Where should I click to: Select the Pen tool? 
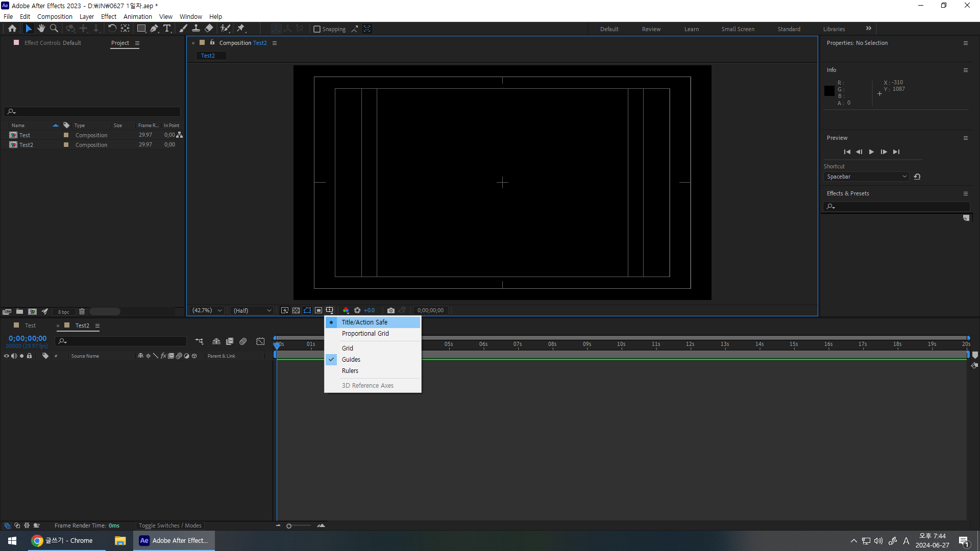point(154,29)
